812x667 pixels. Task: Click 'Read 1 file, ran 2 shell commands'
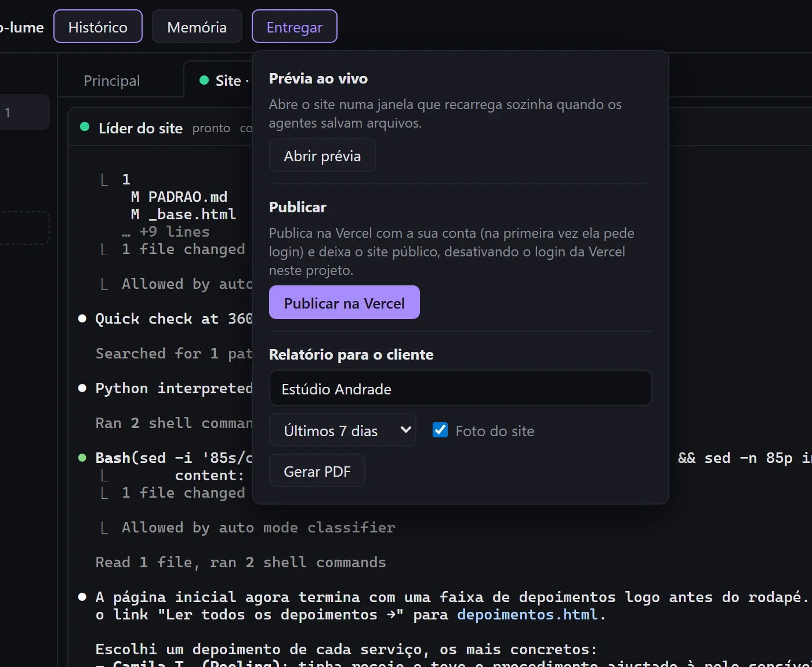click(x=241, y=562)
